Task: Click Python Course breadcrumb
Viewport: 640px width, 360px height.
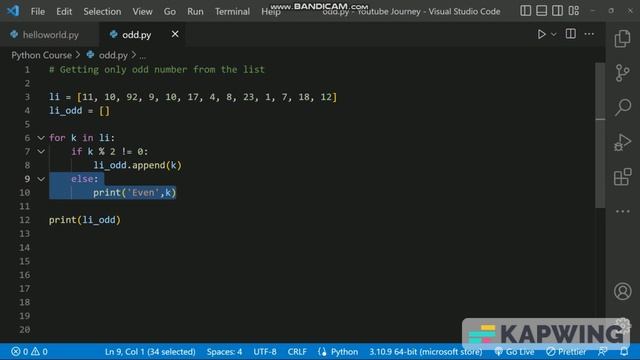Action: 41,55
